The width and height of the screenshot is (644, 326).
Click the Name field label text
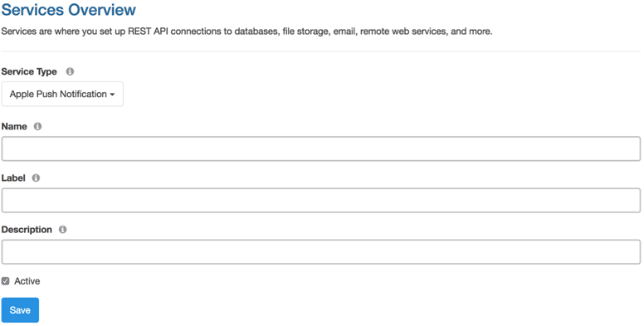[x=14, y=126]
